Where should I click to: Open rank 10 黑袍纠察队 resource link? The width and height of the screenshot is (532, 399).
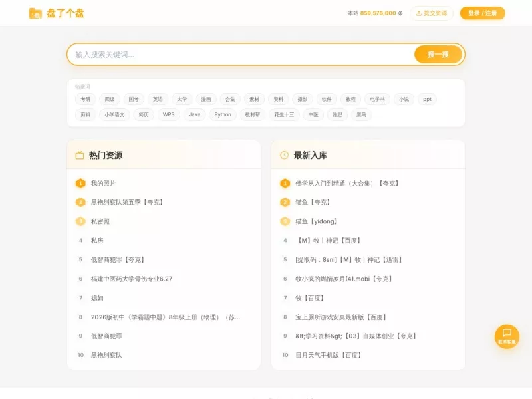[x=106, y=355]
